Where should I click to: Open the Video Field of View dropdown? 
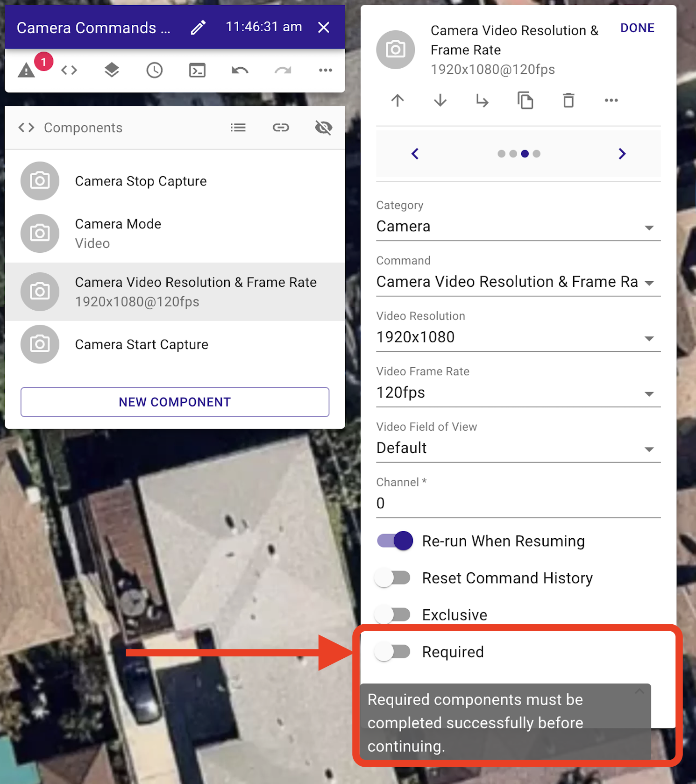tap(518, 448)
